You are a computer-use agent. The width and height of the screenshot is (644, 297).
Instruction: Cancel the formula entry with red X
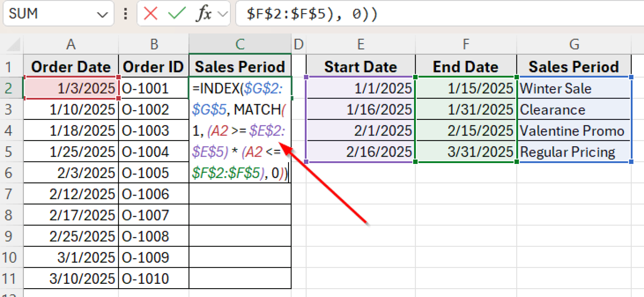pos(150,14)
